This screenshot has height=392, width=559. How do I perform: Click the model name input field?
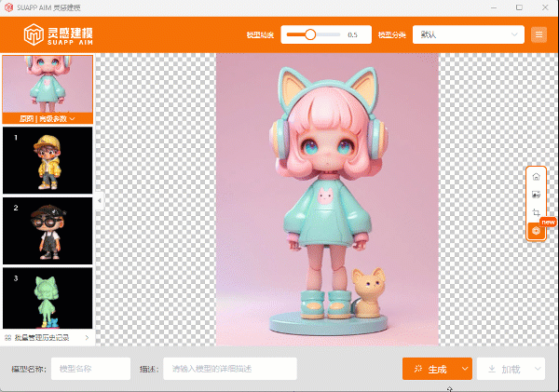point(90,369)
